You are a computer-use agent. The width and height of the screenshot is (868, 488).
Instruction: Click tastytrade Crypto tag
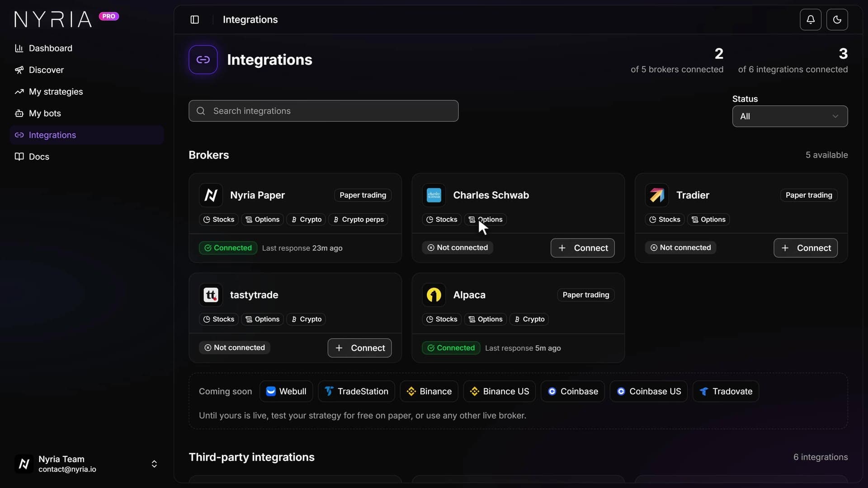click(x=306, y=319)
